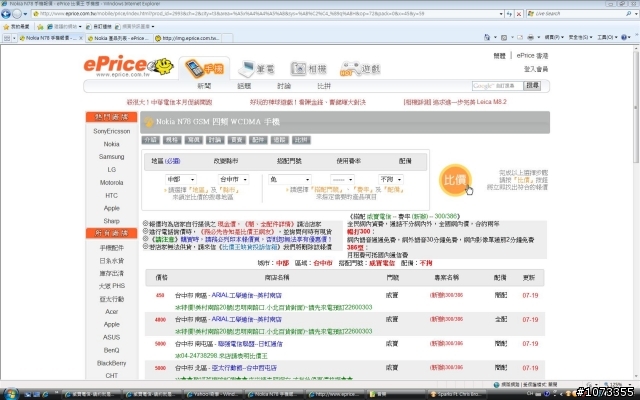
Task: Open the Page 網頁 menu dropdown
Action: pos(554,37)
